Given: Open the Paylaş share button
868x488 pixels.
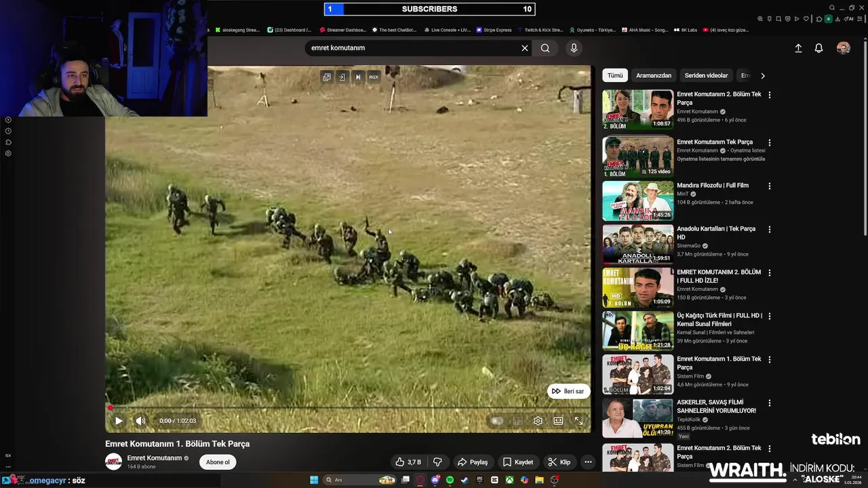Looking at the screenshot, I should (x=472, y=462).
